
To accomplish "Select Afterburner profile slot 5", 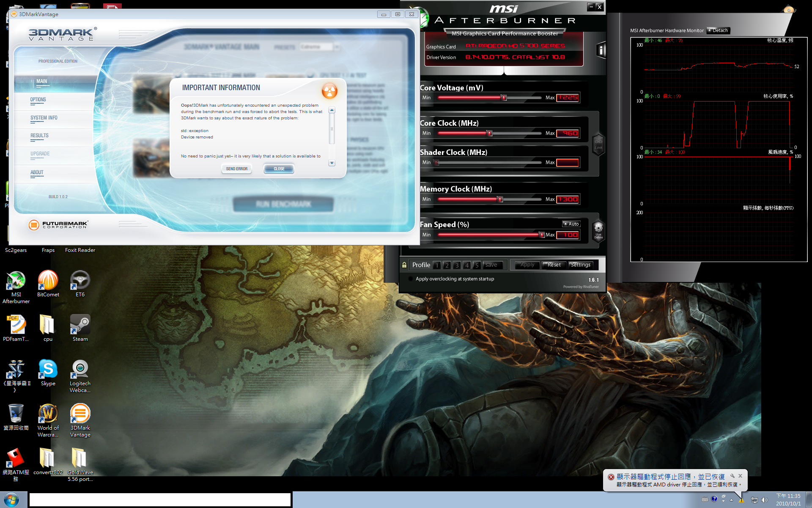I will coord(477,265).
